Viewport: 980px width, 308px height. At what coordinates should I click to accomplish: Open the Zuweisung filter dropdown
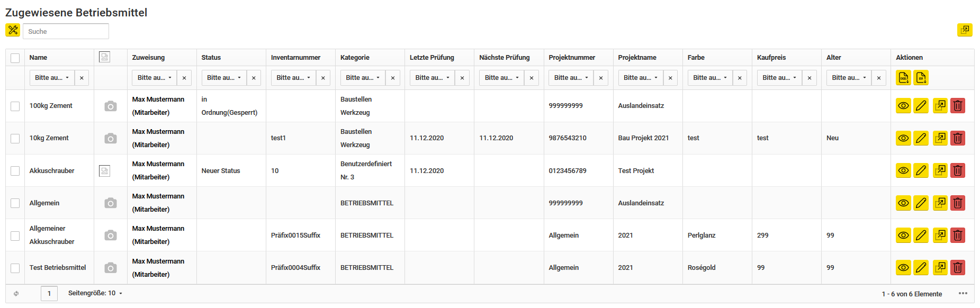(x=154, y=78)
